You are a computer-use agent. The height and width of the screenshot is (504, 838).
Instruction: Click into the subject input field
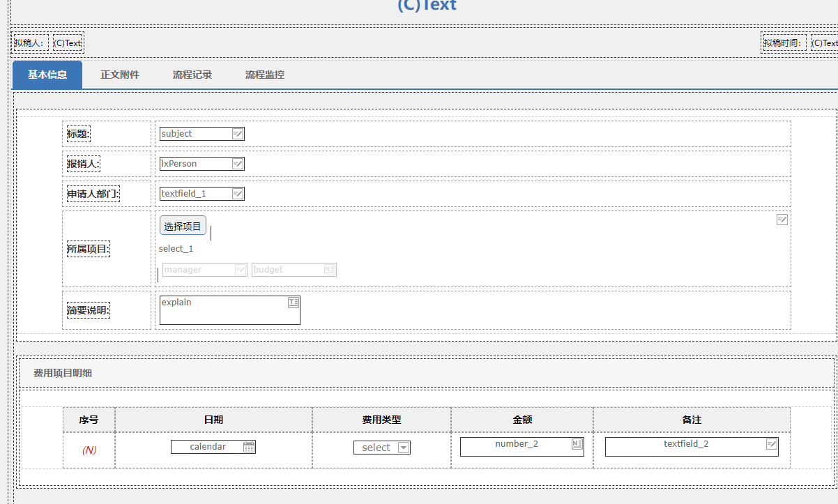point(202,134)
